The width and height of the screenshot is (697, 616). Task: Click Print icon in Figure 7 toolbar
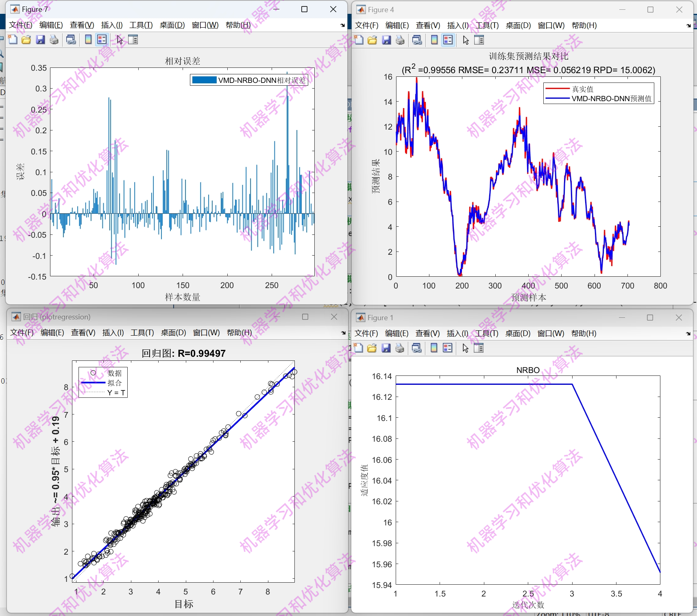[54, 39]
